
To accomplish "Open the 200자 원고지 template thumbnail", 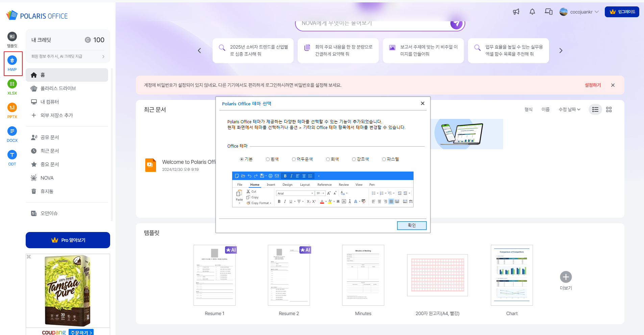I will click(x=438, y=275).
